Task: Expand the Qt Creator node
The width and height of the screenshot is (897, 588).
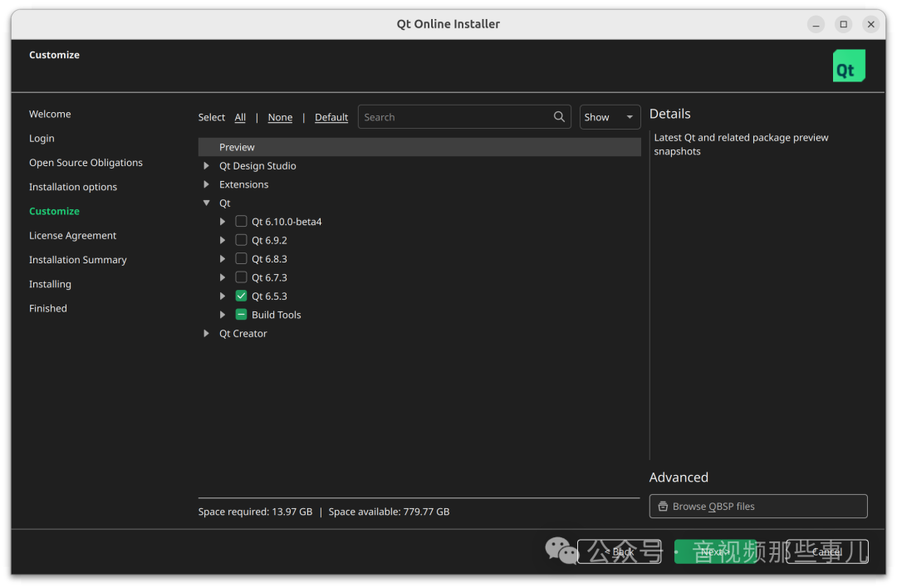Action: click(x=206, y=334)
